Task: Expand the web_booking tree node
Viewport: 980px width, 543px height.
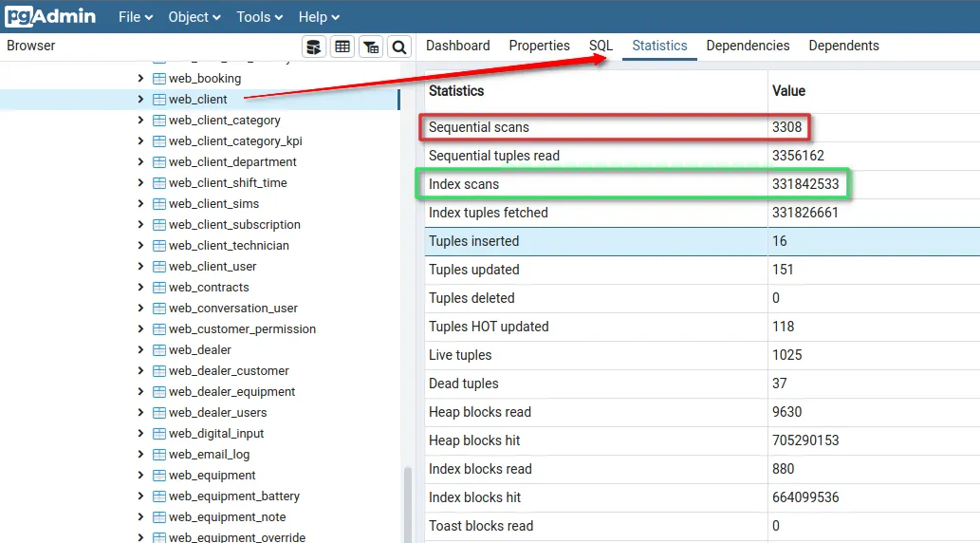Action: (x=140, y=78)
